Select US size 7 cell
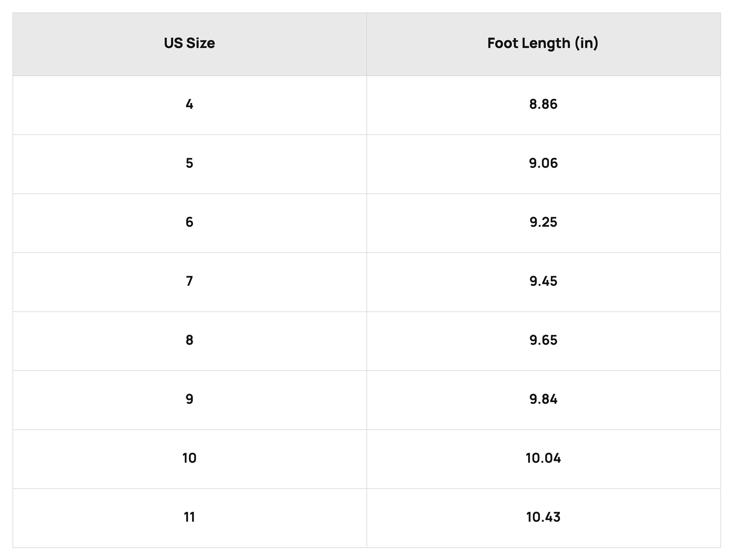 pyautogui.click(x=189, y=282)
